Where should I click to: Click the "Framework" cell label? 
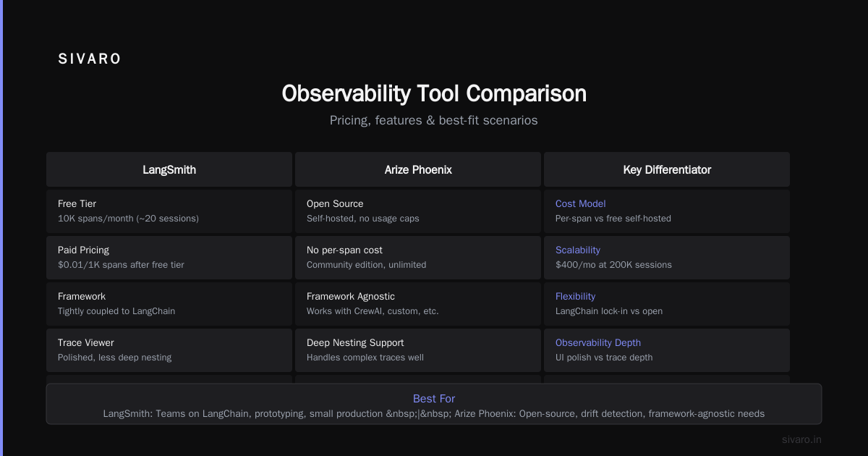click(82, 297)
